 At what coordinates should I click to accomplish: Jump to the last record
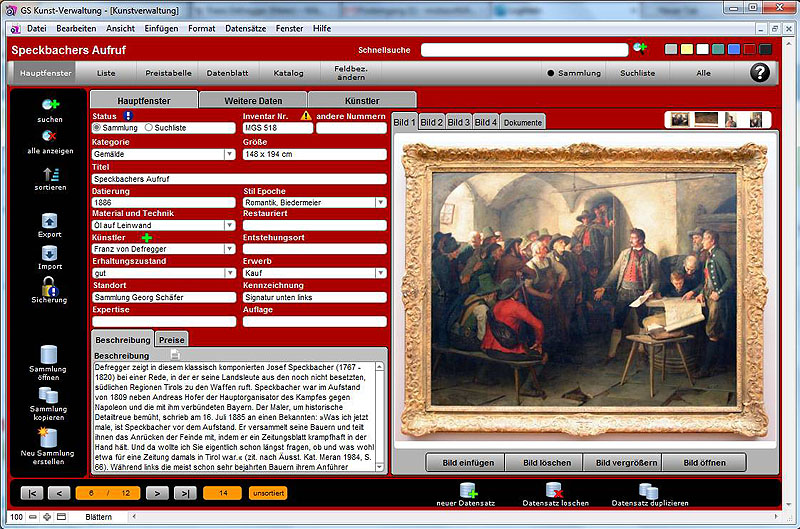[x=185, y=493]
